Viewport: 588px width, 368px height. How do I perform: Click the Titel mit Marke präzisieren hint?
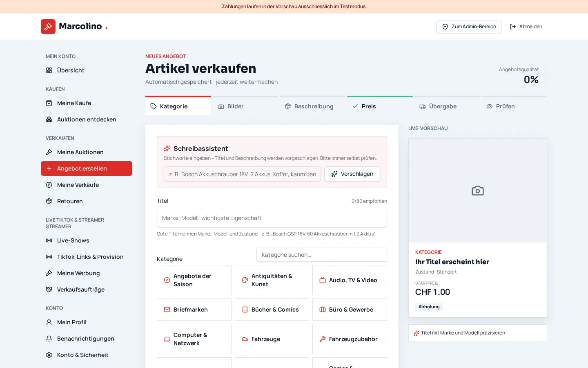point(478,333)
